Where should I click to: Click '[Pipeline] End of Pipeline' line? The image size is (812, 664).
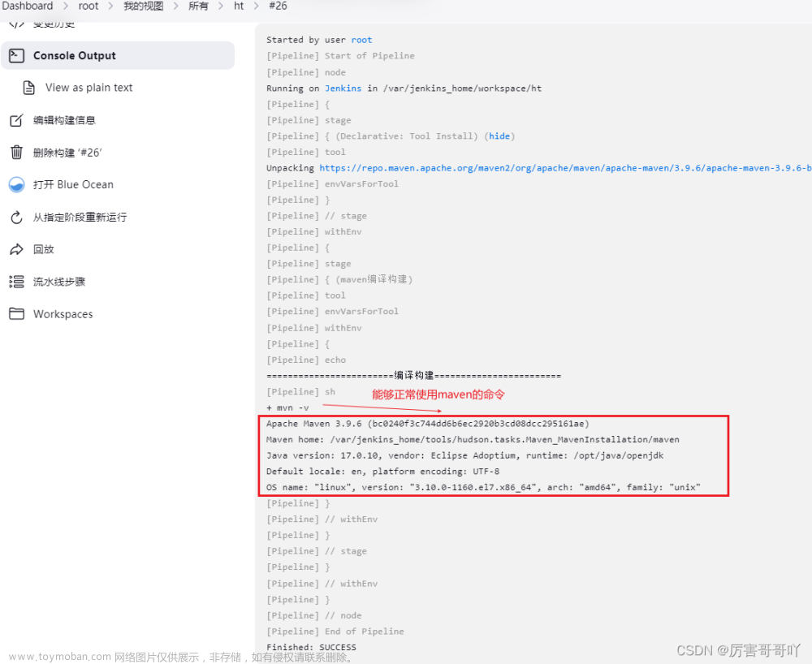[x=335, y=631]
